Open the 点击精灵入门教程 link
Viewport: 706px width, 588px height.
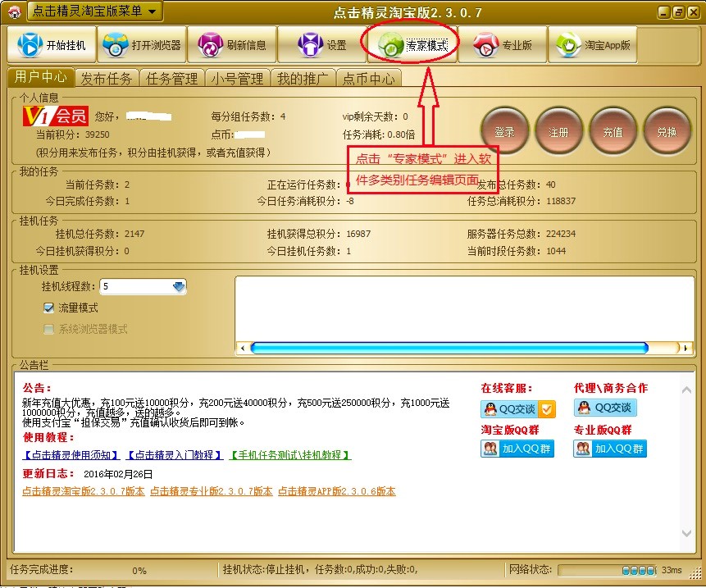175,455
